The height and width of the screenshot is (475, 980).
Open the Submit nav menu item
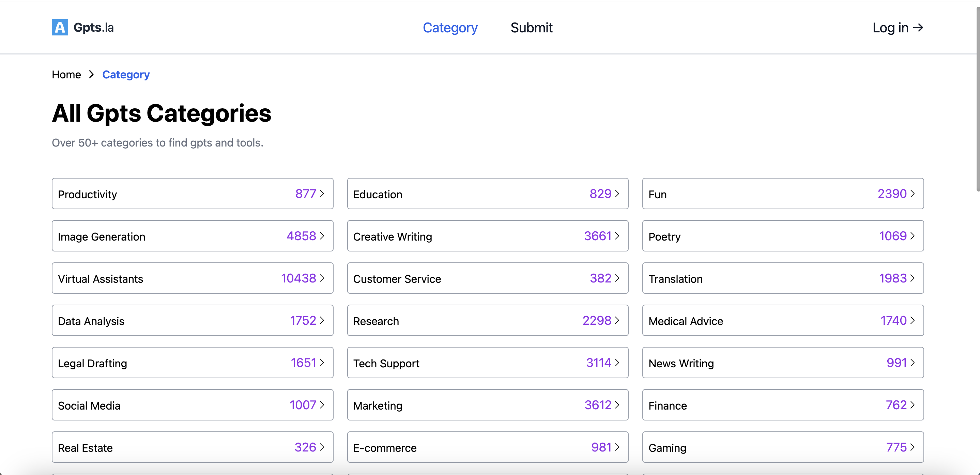click(531, 27)
